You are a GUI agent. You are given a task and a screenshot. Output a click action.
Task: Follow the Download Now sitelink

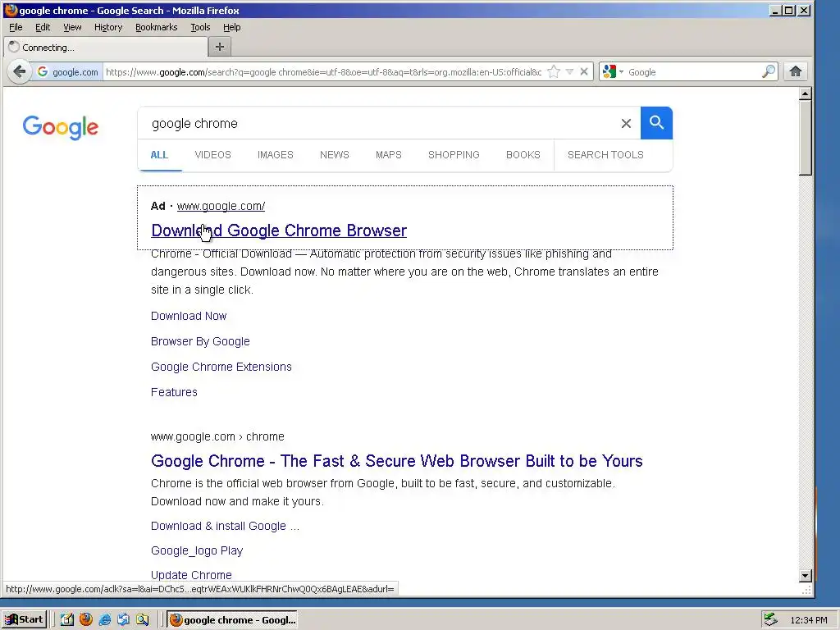click(189, 316)
